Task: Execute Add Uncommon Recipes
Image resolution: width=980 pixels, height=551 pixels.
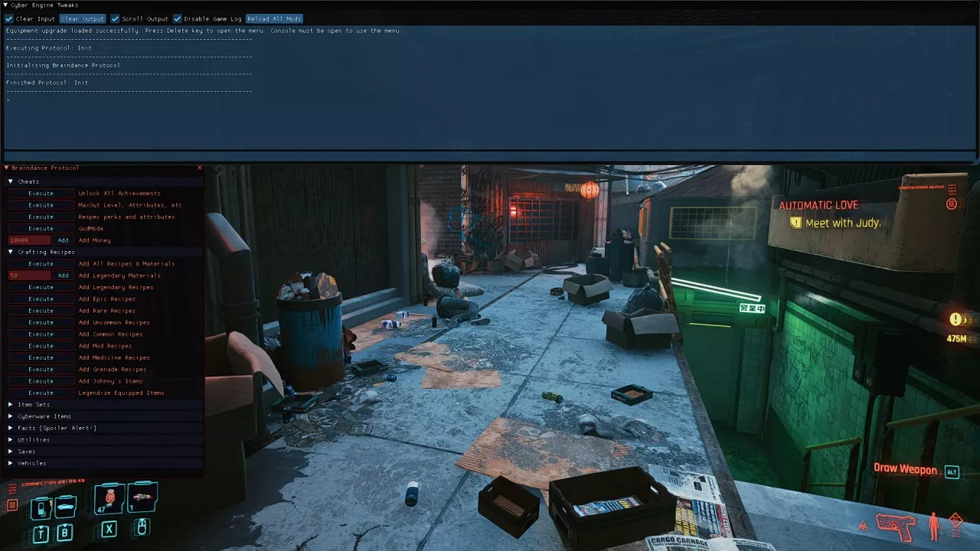Action: point(41,322)
